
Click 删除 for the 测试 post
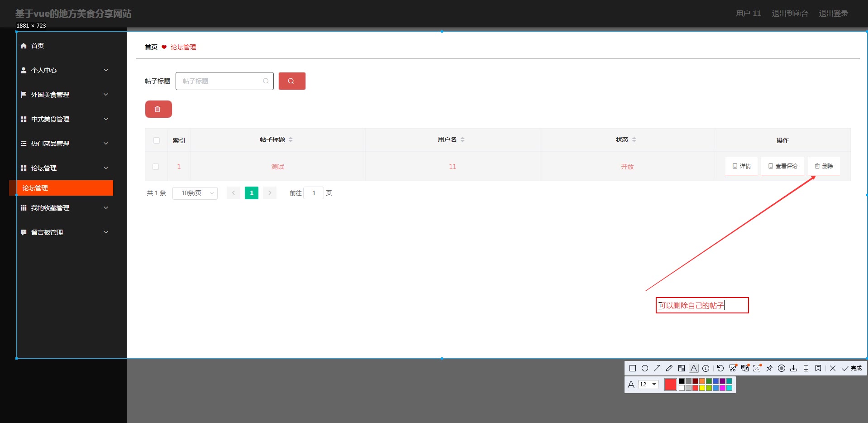tap(824, 166)
